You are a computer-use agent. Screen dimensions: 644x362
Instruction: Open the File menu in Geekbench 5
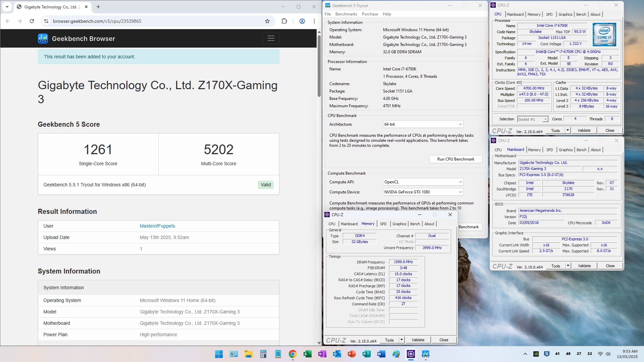click(x=328, y=14)
